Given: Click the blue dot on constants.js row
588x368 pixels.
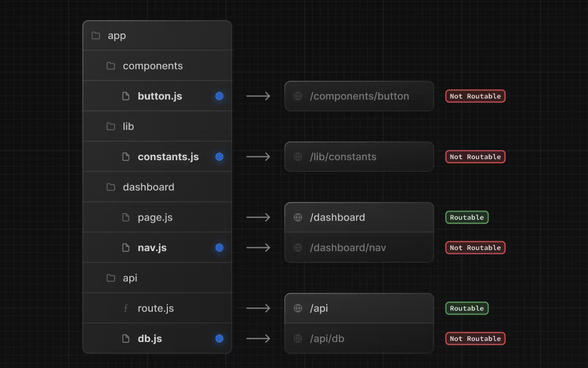Looking at the screenshot, I should pos(219,156).
